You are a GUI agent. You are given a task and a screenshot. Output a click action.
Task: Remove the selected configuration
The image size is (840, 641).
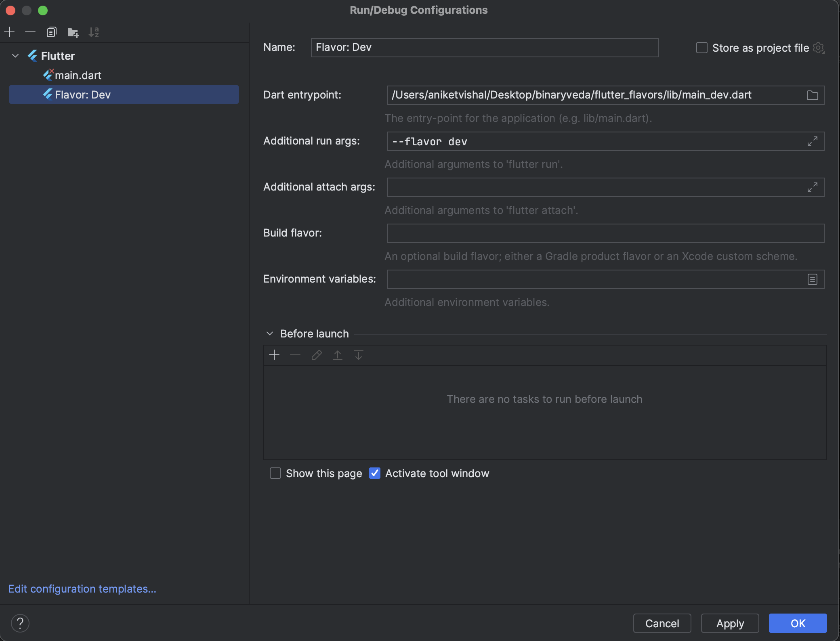point(30,32)
